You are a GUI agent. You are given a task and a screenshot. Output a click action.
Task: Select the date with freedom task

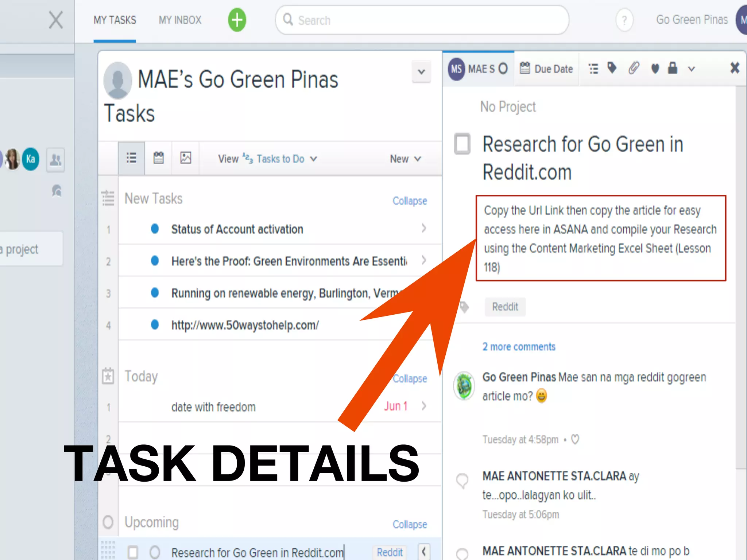[x=213, y=407]
